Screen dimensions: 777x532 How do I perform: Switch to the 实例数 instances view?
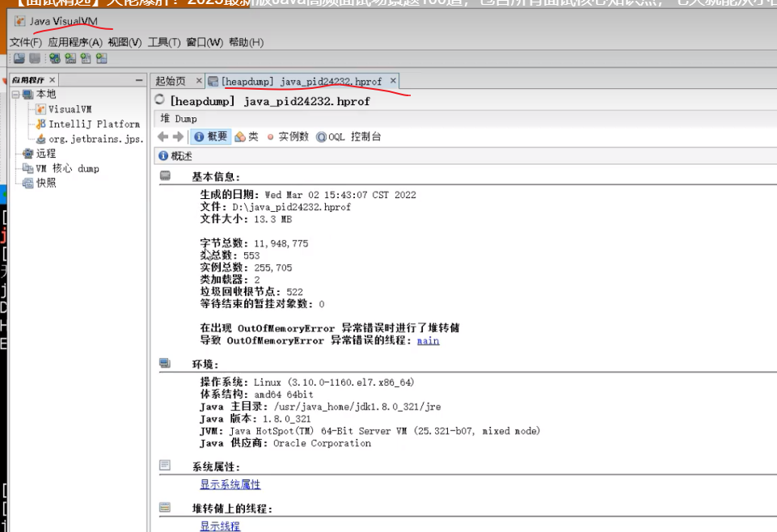coord(288,137)
